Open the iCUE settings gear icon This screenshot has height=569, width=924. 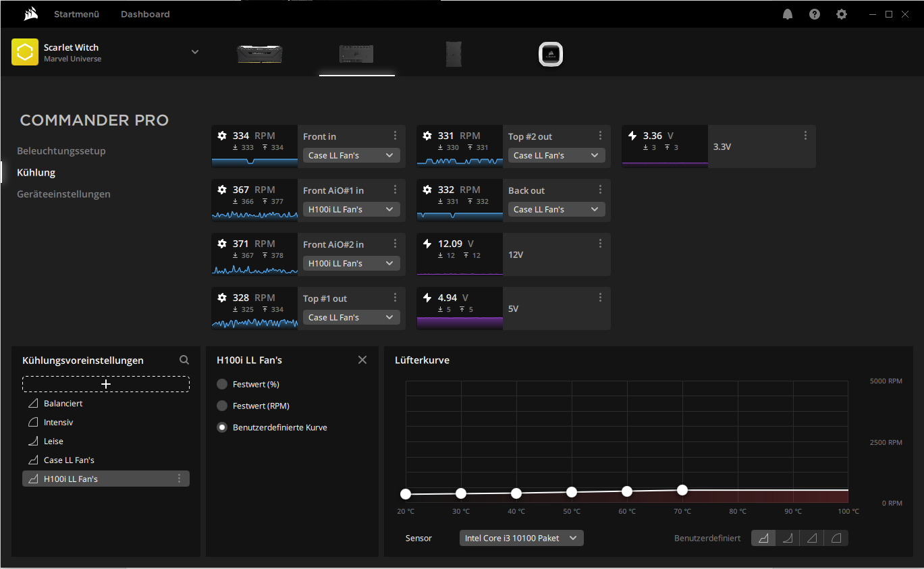click(x=842, y=14)
